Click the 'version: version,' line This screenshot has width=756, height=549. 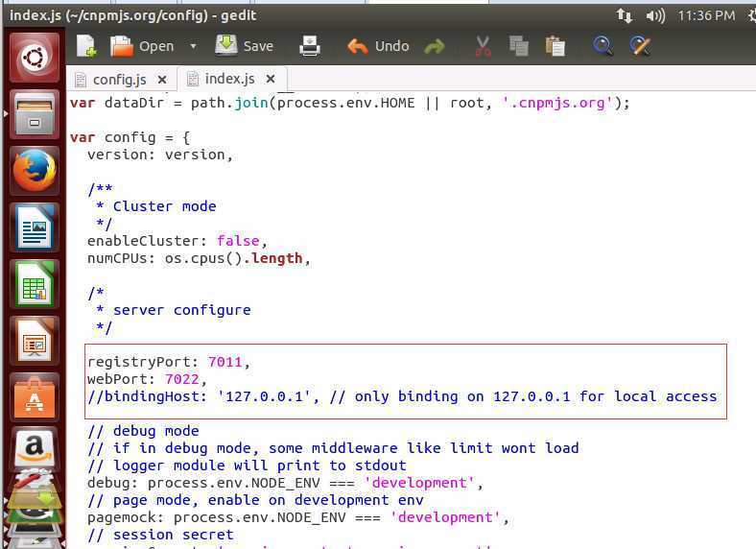pos(160,155)
